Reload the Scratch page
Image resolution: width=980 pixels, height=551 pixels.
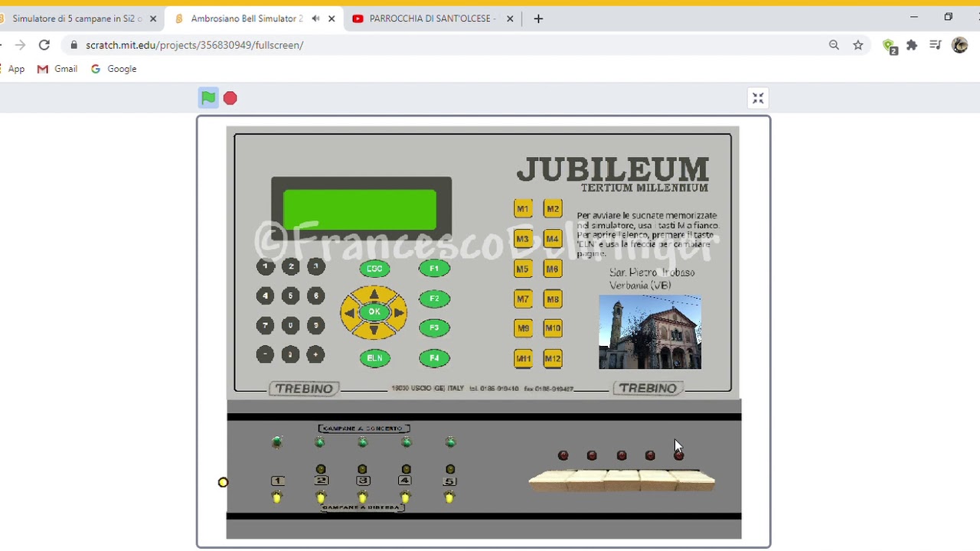tap(44, 45)
